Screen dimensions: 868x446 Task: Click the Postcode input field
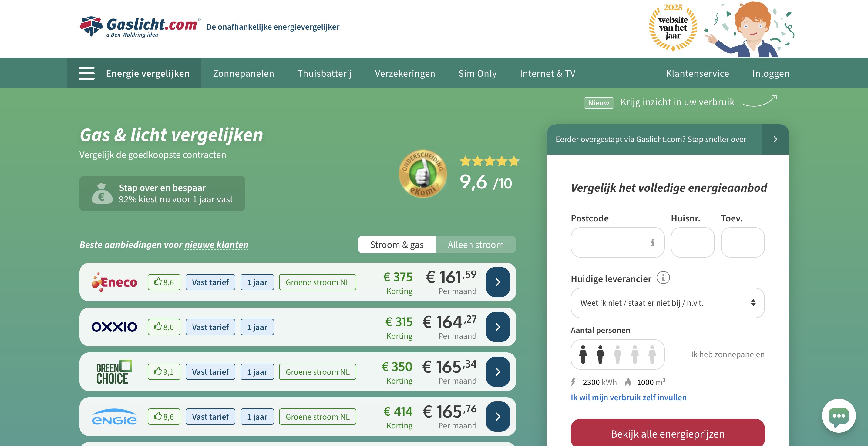(617, 242)
